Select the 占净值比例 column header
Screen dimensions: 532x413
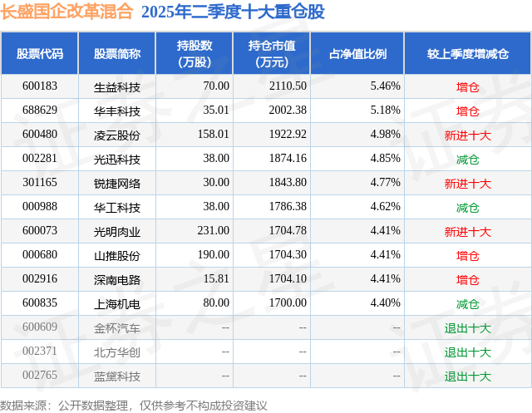pyautogui.click(x=357, y=53)
